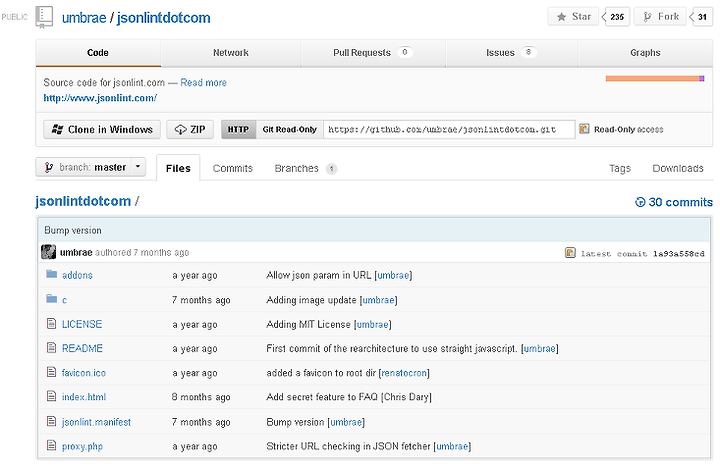Image resolution: width=720 pixels, height=468 pixels.
Task: Open the index.html file
Action: (x=84, y=397)
